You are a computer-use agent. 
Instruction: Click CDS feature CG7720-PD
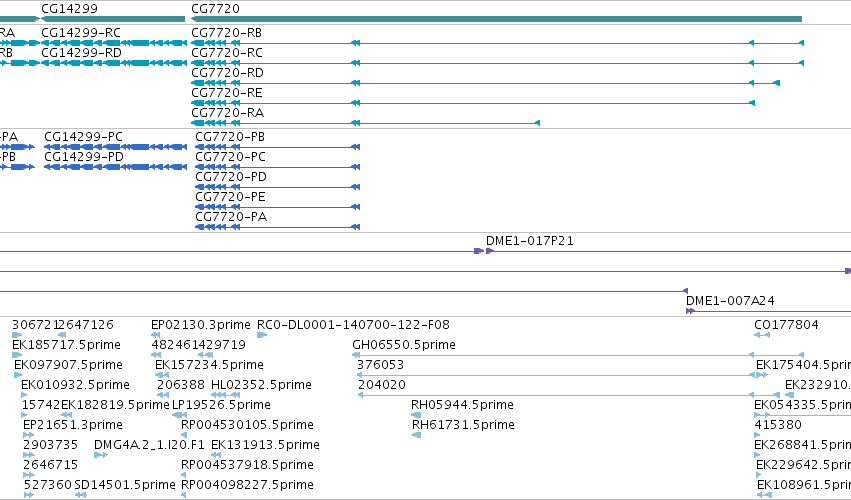pos(231,178)
